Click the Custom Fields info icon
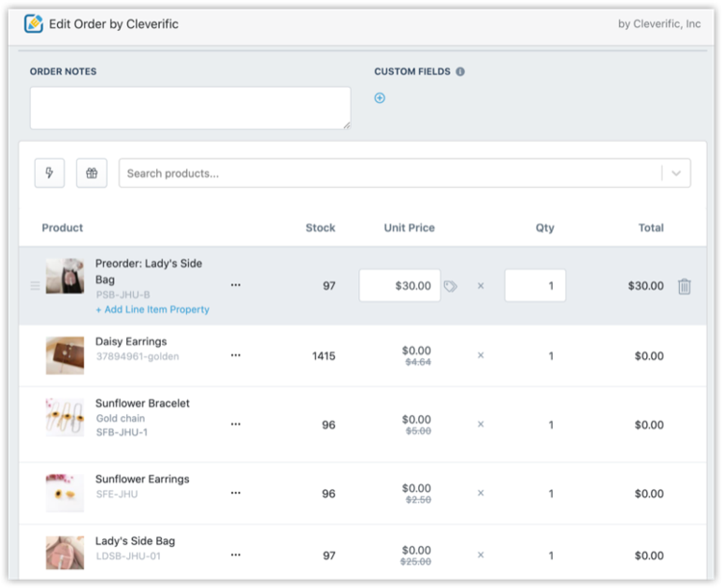Screen dimensions: 722x588 460,71
